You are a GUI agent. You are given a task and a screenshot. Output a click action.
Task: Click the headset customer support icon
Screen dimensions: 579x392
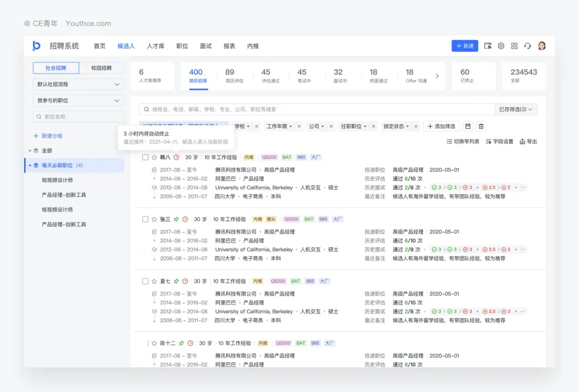528,46
